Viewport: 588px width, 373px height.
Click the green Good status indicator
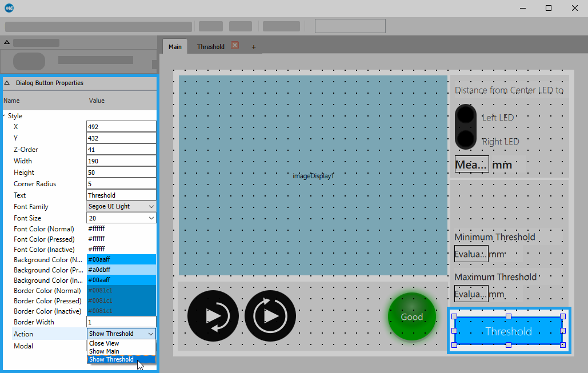pos(411,316)
